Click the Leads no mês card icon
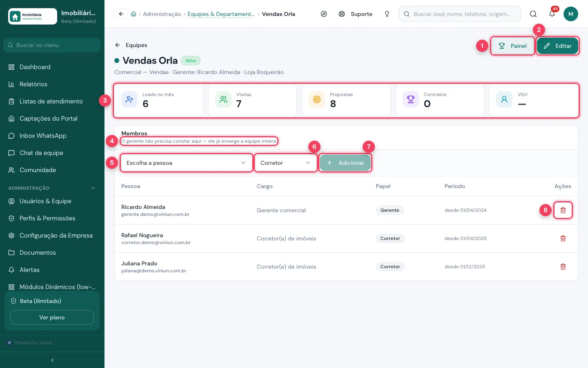This screenshot has height=368, width=588. coord(129,99)
